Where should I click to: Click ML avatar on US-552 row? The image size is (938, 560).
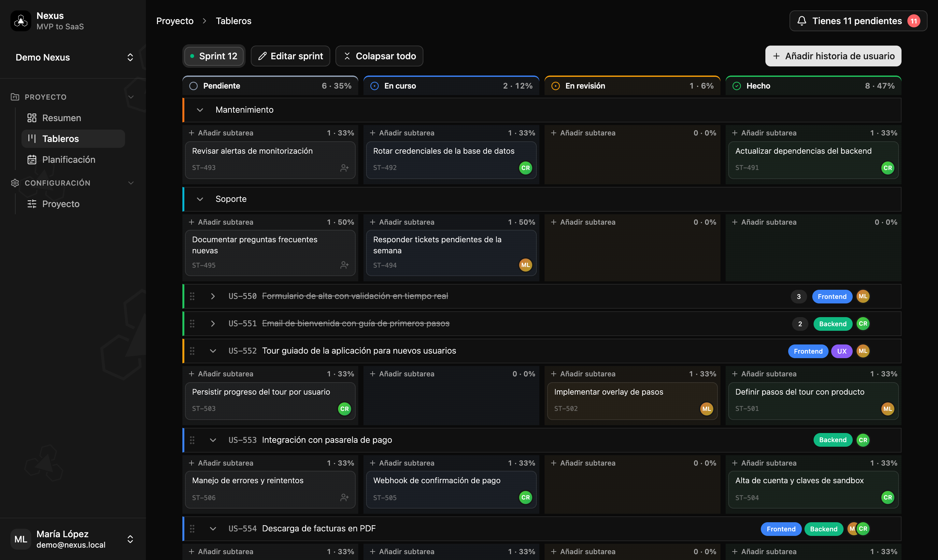[x=863, y=351]
